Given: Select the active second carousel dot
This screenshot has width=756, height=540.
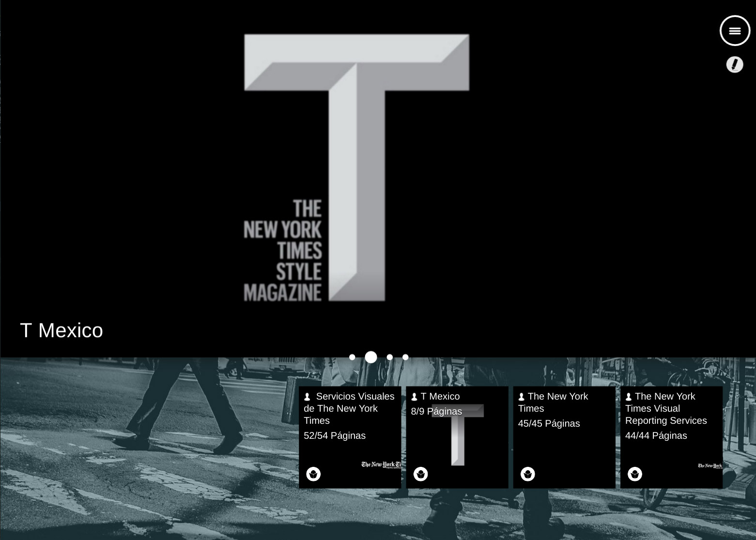Looking at the screenshot, I should click(x=371, y=357).
